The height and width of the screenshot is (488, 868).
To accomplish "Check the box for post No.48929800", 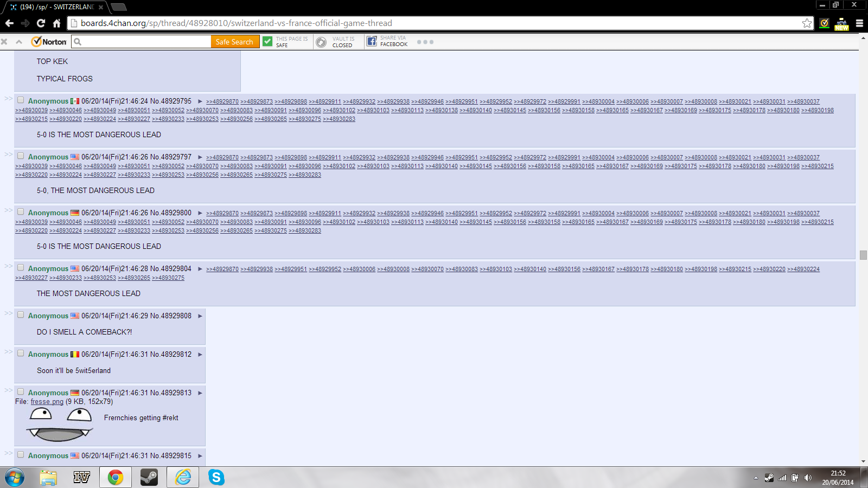I will tap(21, 212).
